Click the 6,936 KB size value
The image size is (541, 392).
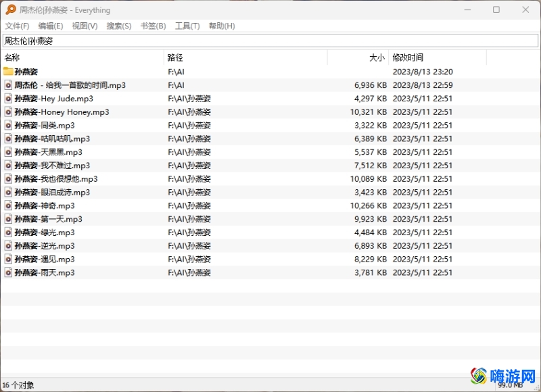point(371,85)
